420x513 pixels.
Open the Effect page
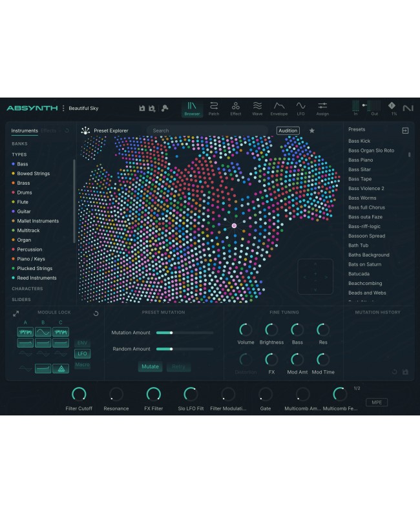(x=235, y=109)
